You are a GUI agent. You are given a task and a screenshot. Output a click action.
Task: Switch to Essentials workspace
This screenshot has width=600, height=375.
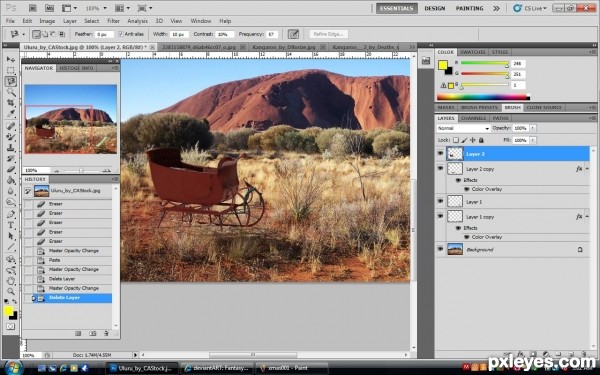[396, 8]
